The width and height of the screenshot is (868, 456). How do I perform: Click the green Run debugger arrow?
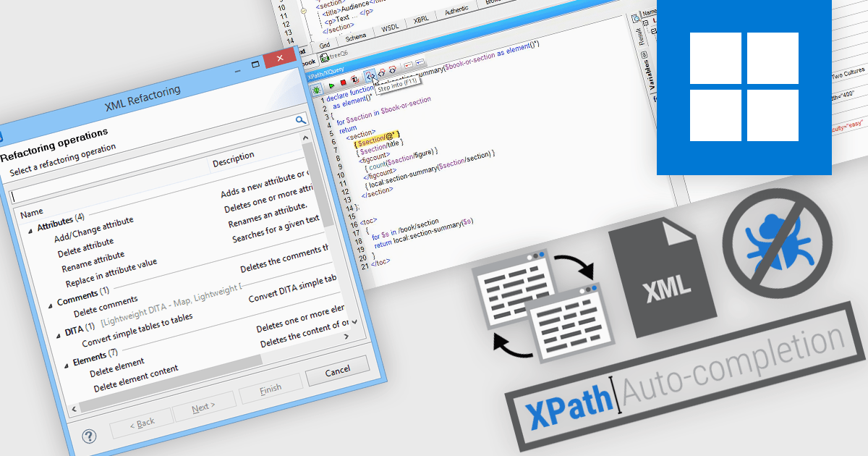[x=331, y=85]
